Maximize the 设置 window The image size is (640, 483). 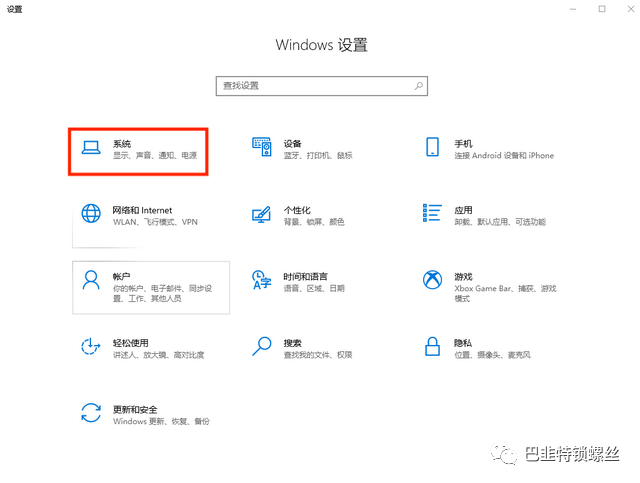click(602, 9)
